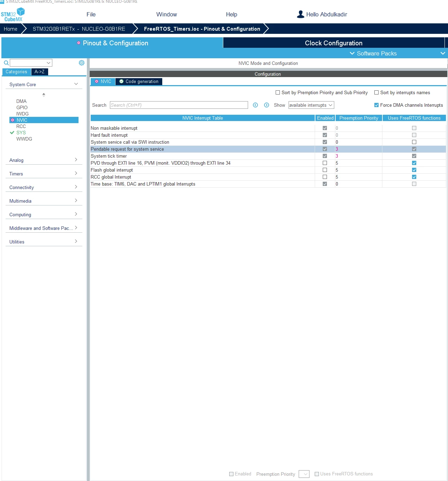This screenshot has height=481, width=448.
Task: Click the SYS green checkmark icon
Action: (x=12, y=133)
